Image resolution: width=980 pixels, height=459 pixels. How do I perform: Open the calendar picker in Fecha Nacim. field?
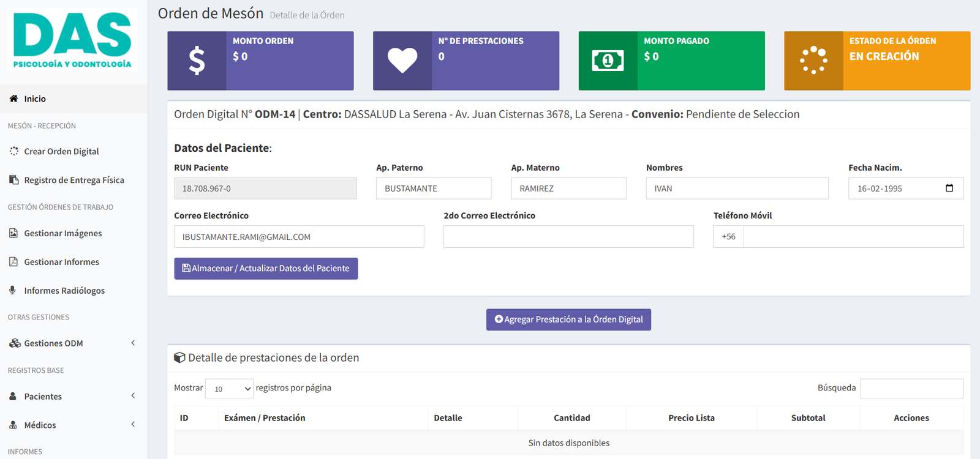[x=949, y=188]
